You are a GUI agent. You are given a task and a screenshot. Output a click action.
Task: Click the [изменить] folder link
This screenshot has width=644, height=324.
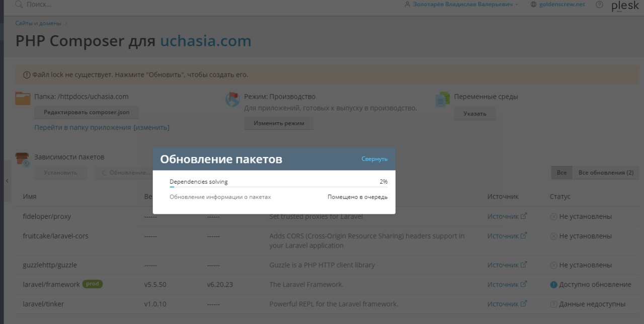point(151,127)
